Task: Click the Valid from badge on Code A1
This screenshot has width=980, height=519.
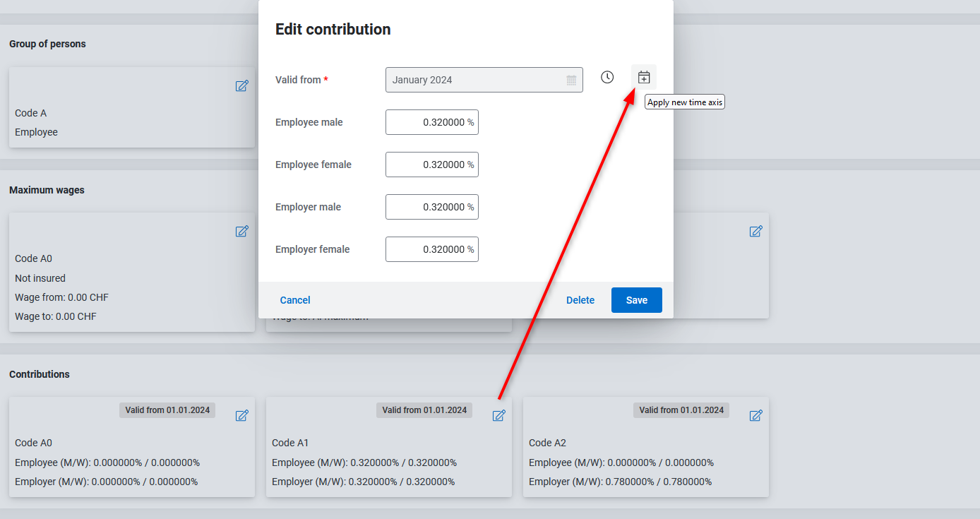Action: [x=424, y=410]
